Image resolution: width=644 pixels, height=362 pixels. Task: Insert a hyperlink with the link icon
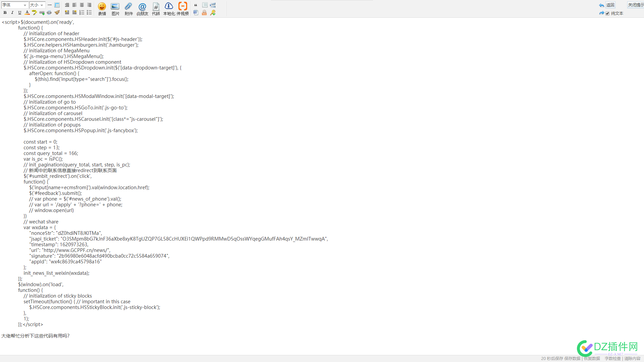42,12
